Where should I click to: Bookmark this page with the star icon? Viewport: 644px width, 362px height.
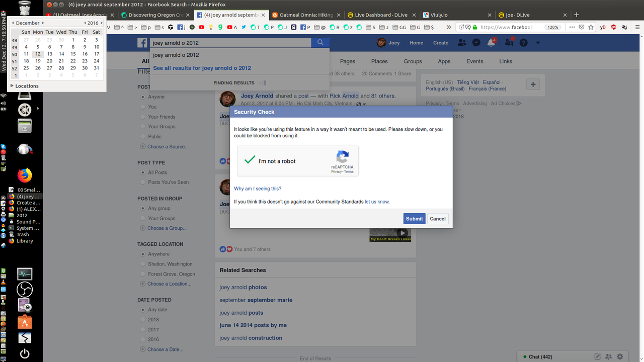tap(591, 27)
